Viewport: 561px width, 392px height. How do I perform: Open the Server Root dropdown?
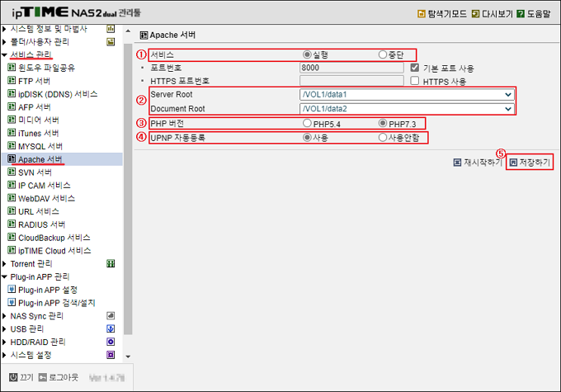pos(407,95)
